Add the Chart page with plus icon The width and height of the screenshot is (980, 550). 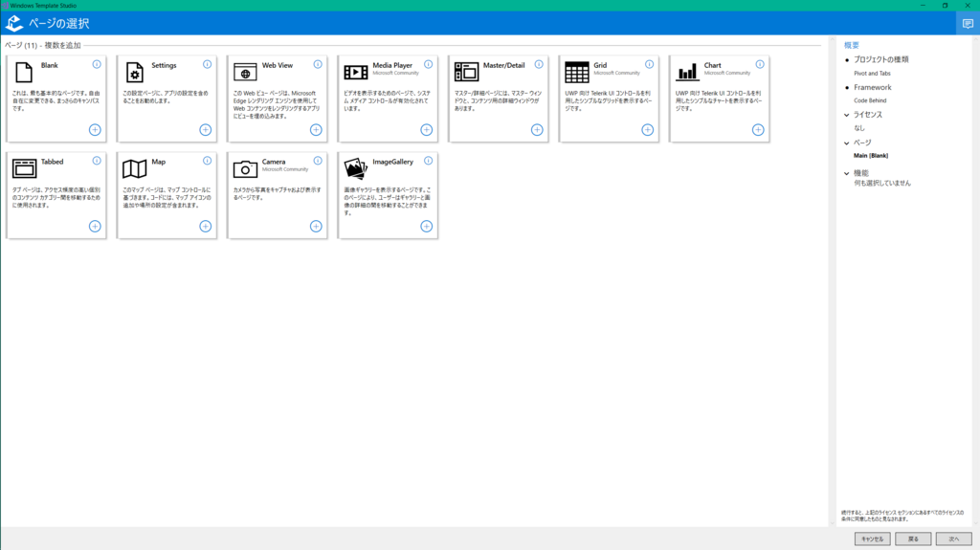click(x=758, y=130)
